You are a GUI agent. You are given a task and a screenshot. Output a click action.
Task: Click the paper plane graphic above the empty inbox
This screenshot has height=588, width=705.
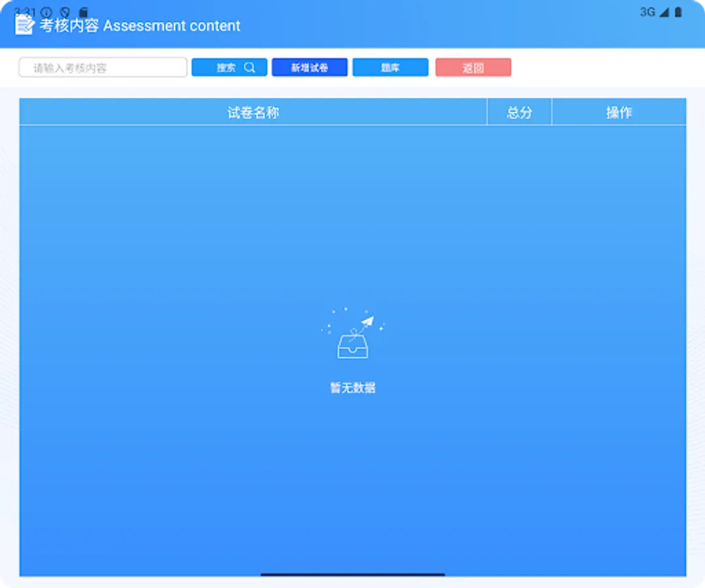(x=367, y=321)
